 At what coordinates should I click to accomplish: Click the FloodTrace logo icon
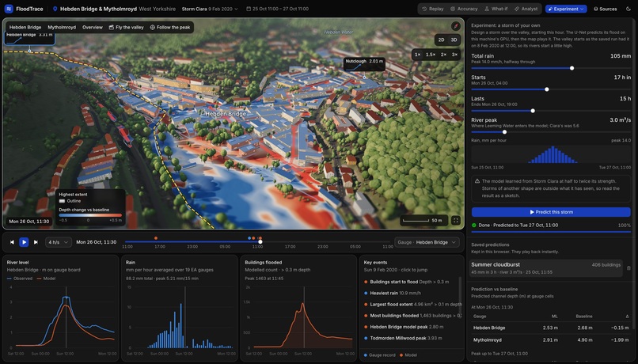click(x=9, y=9)
